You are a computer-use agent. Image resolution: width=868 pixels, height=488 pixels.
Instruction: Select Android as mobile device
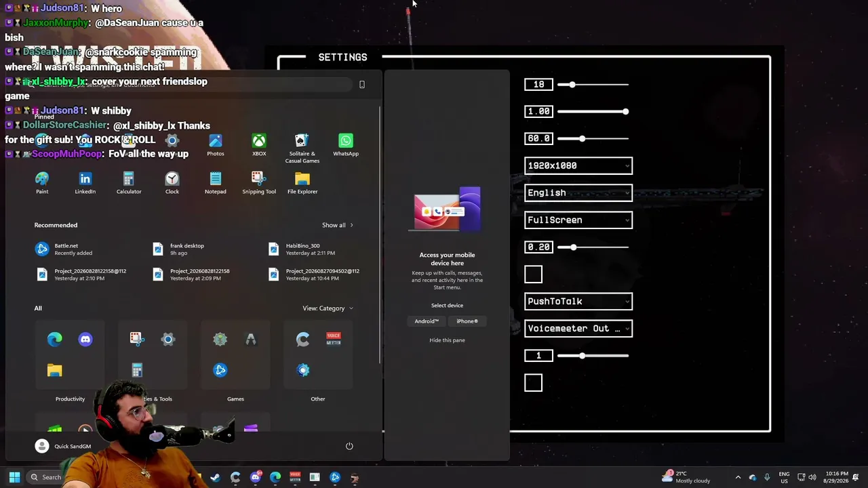coord(427,321)
